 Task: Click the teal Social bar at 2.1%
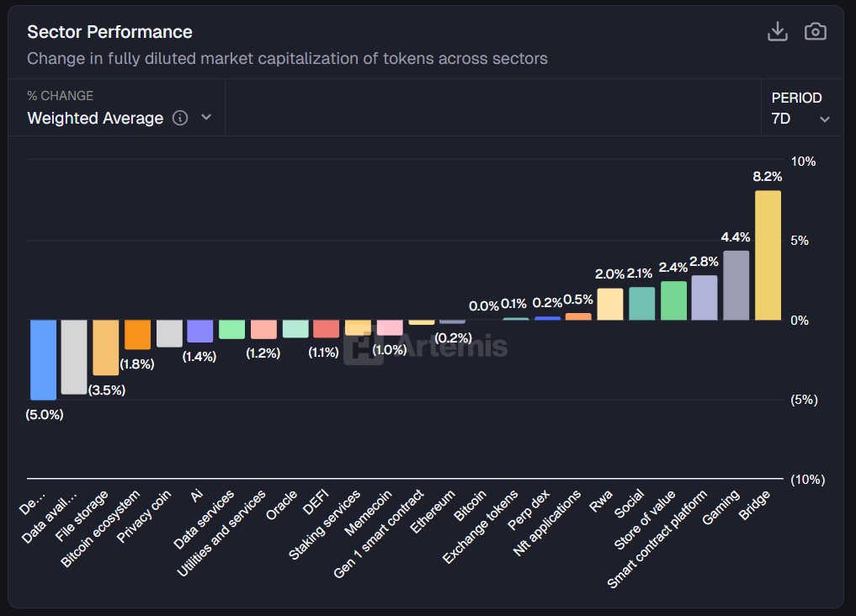tap(641, 304)
